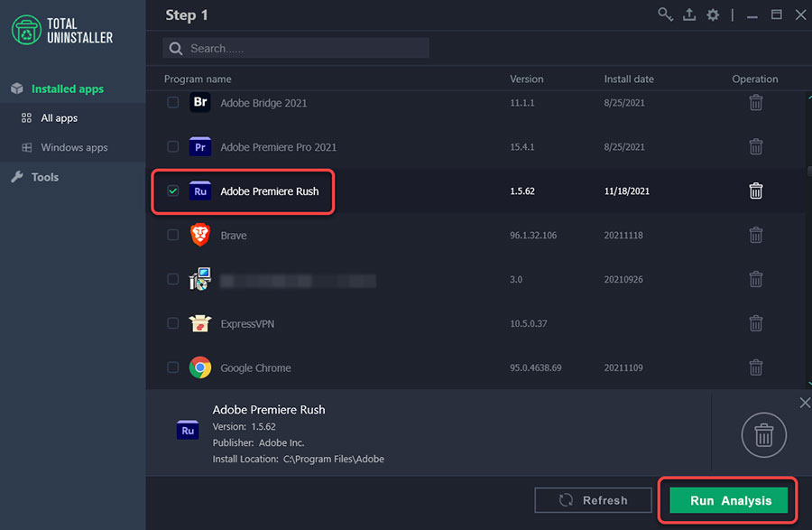812x530 pixels.
Task: Click trash icon for Adobe Premiere Pro 2021
Action: click(x=755, y=146)
